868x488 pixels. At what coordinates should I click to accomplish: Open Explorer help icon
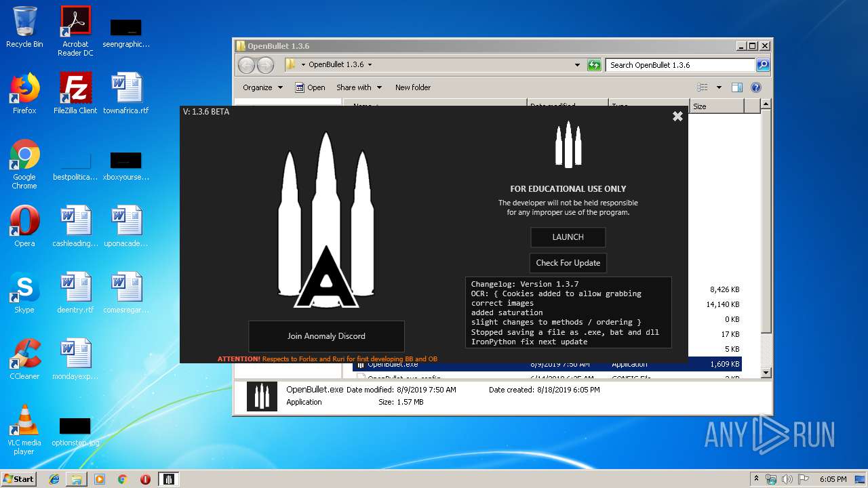point(756,87)
